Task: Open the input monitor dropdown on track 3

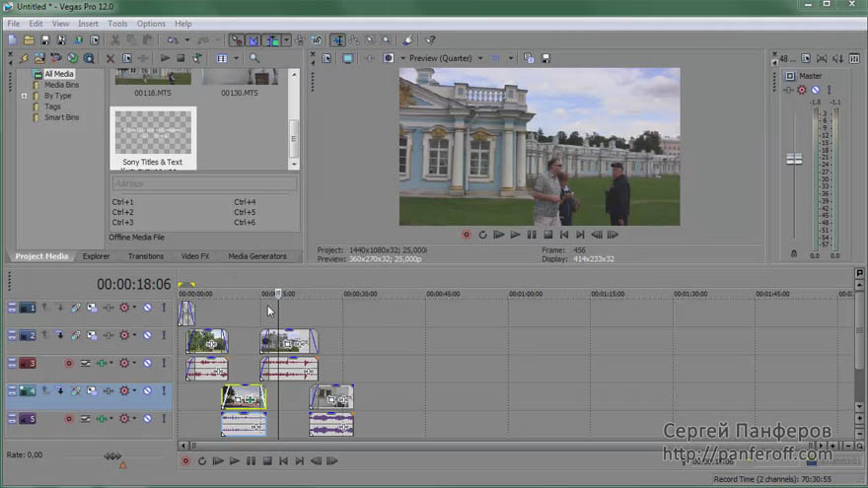Action: point(111,363)
